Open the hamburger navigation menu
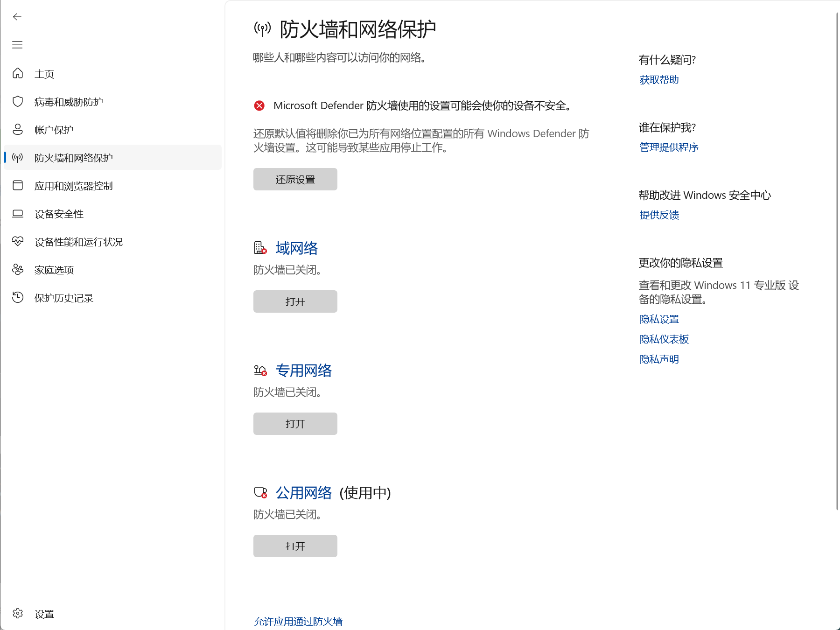This screenshot has height=630, width=840. (x=17, y=45)
